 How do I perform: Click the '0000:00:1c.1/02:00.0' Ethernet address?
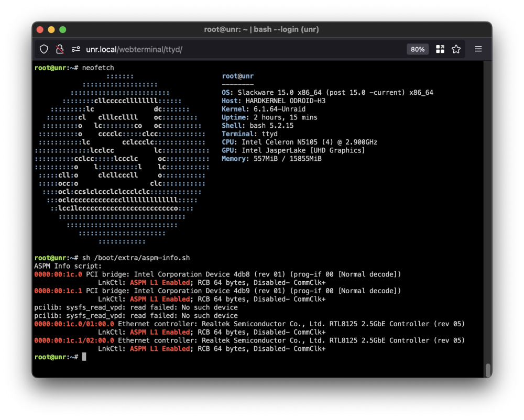74,340
